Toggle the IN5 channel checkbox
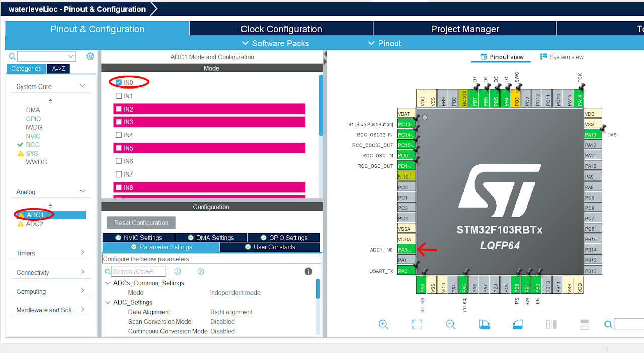644x353 pixels. (x=119, y=148)
